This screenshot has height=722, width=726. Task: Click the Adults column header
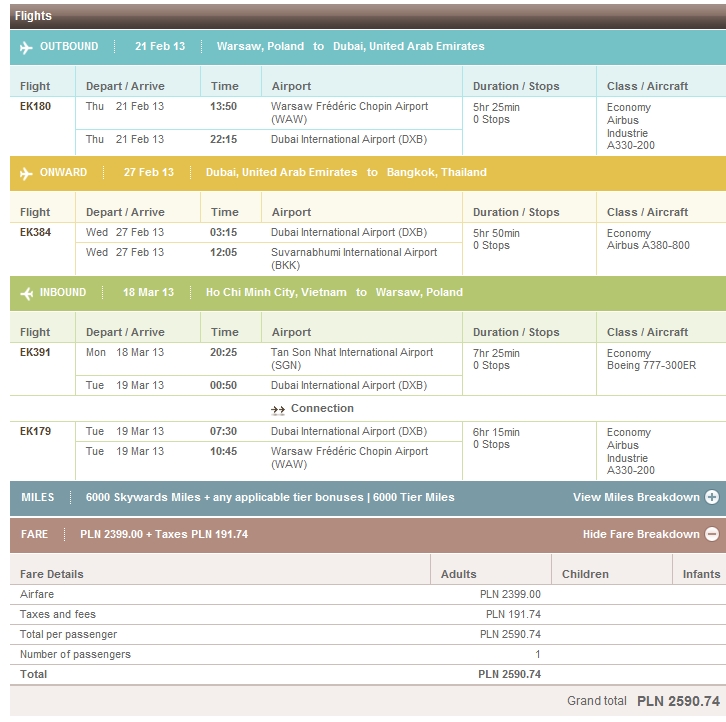click(x=458, y=574)
